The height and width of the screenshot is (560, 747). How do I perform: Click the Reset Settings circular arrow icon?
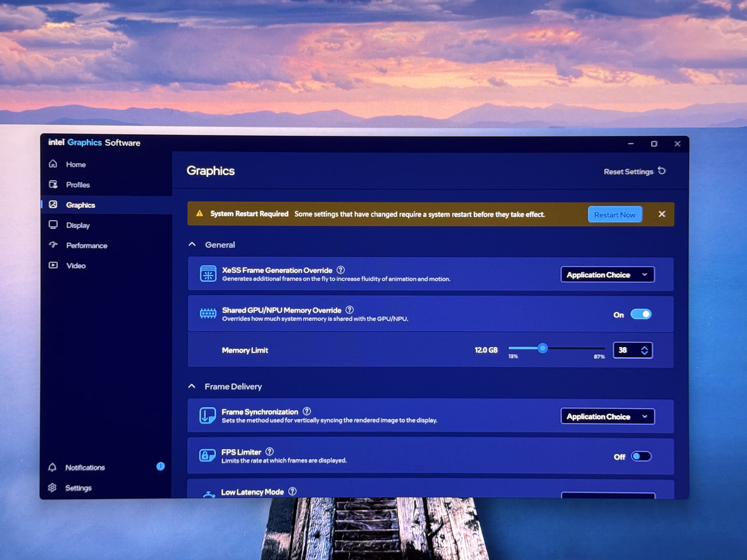[x=662, y=171]
